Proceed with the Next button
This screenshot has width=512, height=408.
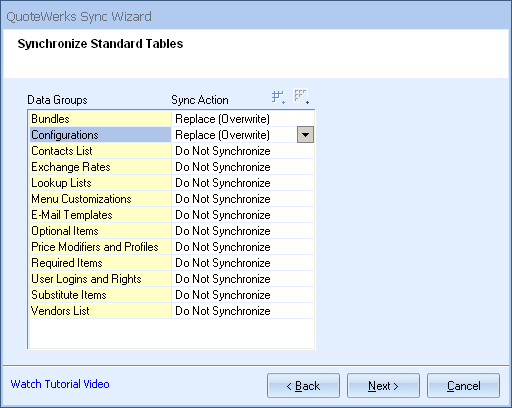pos(383,386)
